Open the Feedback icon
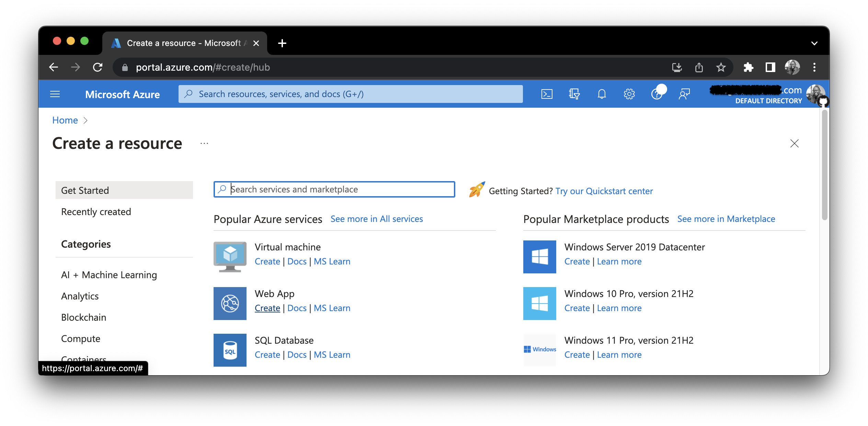Image resolution: width=868 pixels, height=426 pixels. pyautogui.click(x=684, y=94)
